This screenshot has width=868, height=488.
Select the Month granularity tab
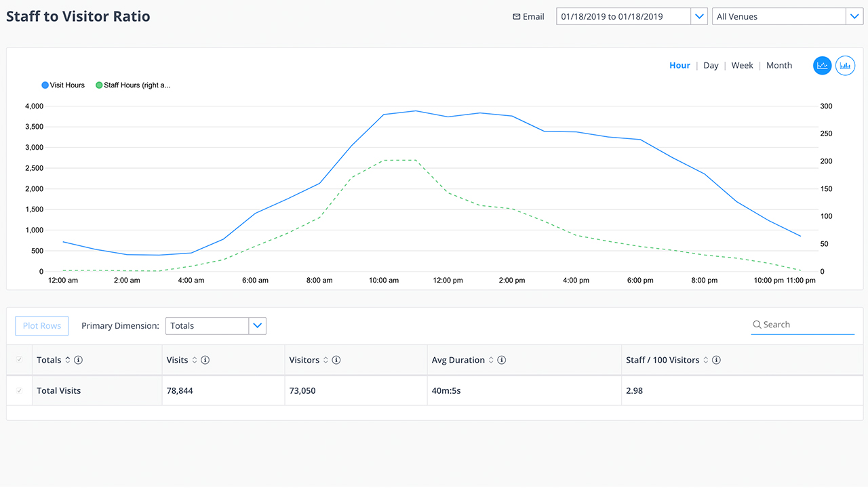pyautogui.click(x=778, y=66)
